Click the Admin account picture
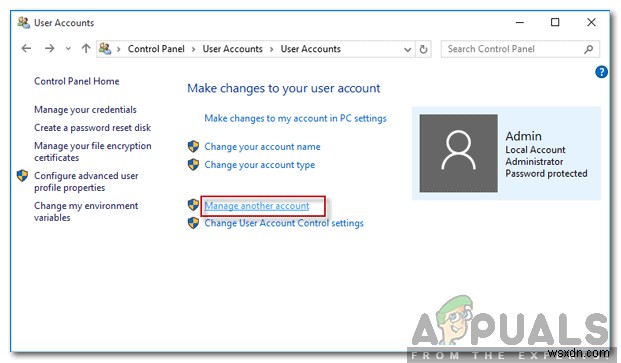The height and width of the screenshot is (363, 621). [459, 153]
